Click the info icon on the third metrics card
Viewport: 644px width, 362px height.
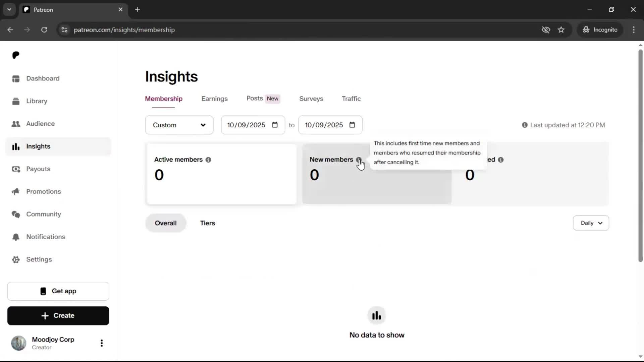click(x=501, y=160)
